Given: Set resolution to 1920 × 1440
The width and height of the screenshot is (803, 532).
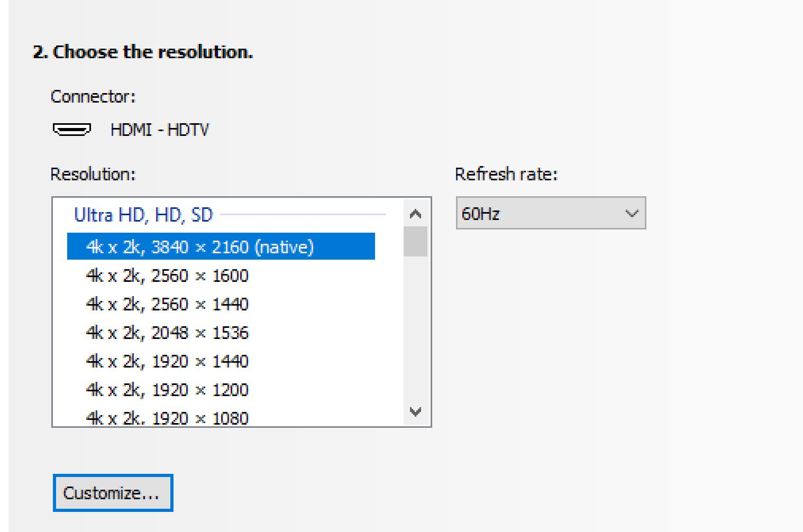Looking at the screenshot, I should click(167, 361).
